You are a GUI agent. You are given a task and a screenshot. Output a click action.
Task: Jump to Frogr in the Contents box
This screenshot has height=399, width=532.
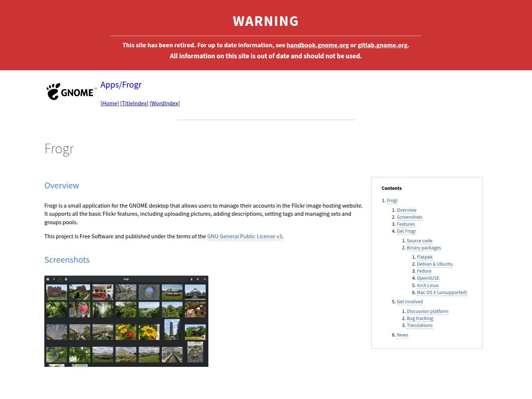coord(392,201)
